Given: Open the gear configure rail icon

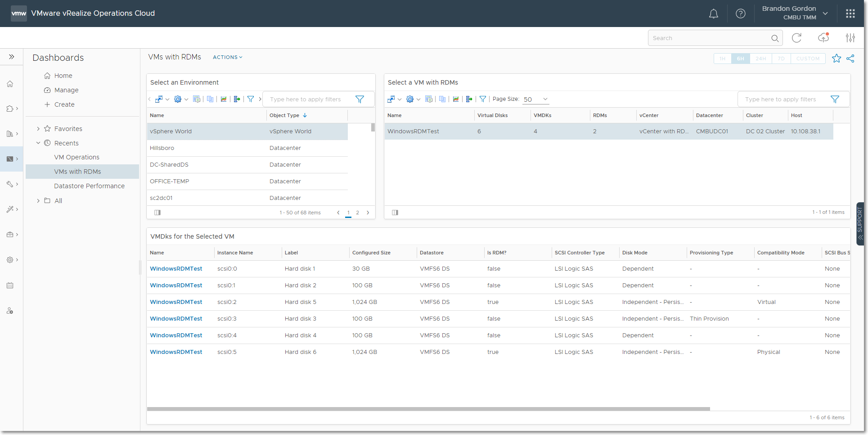Looking at the screenshot, I should (10, 260).
